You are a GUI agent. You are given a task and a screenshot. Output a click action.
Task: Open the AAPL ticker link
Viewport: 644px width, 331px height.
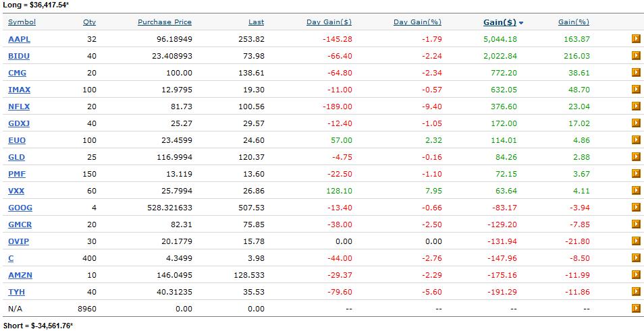[20, 39]
